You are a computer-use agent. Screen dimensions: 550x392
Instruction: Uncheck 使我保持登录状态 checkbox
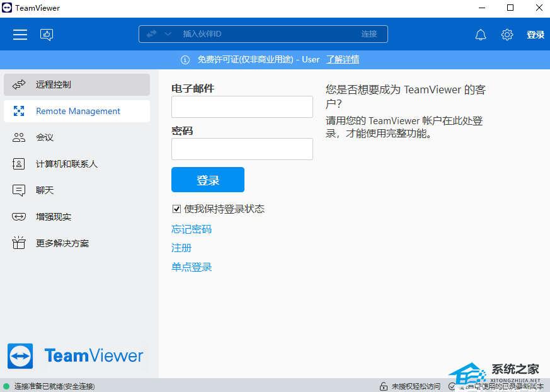coord(177,209)
